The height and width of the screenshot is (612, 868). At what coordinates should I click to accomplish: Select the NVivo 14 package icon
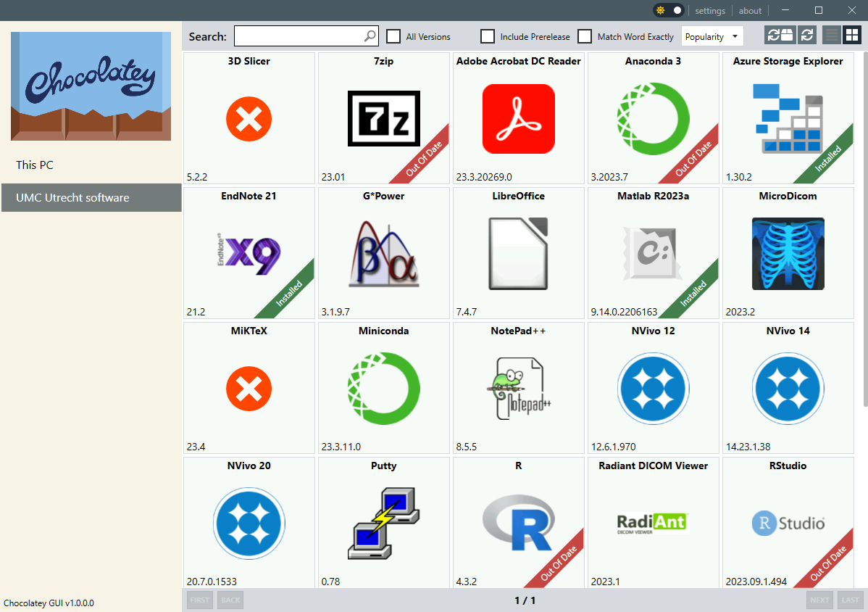click(x=788, y=388)
